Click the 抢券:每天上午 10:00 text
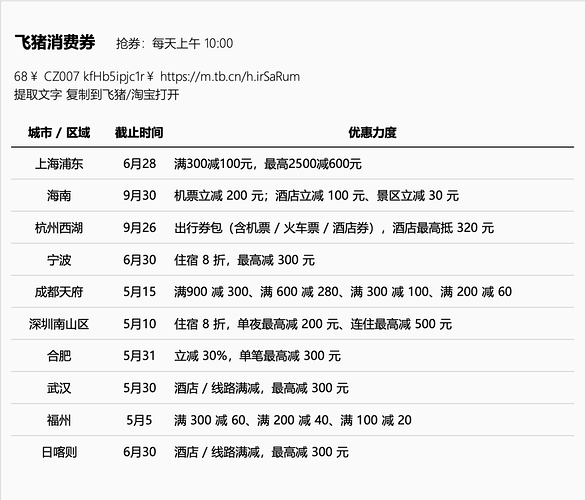Viewport: 585px width, 500px height. pos(174,43)
